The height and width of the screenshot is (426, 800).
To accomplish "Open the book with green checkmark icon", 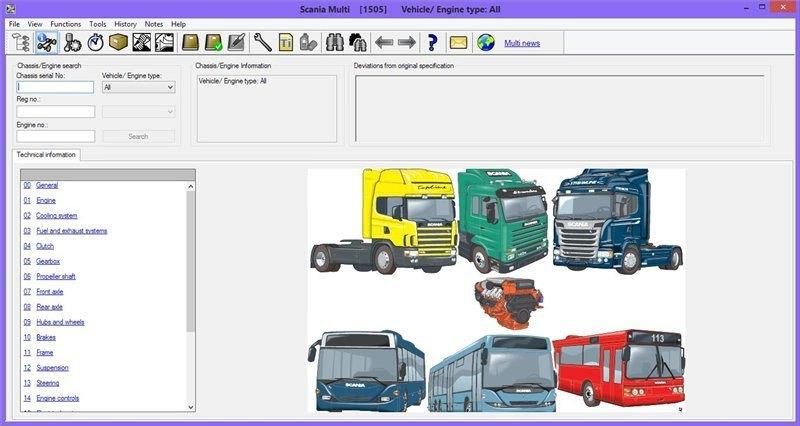I will pos(213,43).
